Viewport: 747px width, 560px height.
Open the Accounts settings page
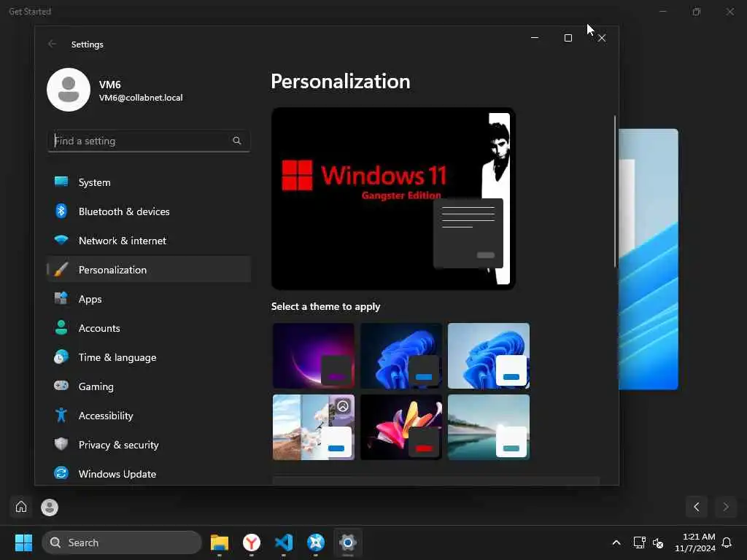point(149,328)
